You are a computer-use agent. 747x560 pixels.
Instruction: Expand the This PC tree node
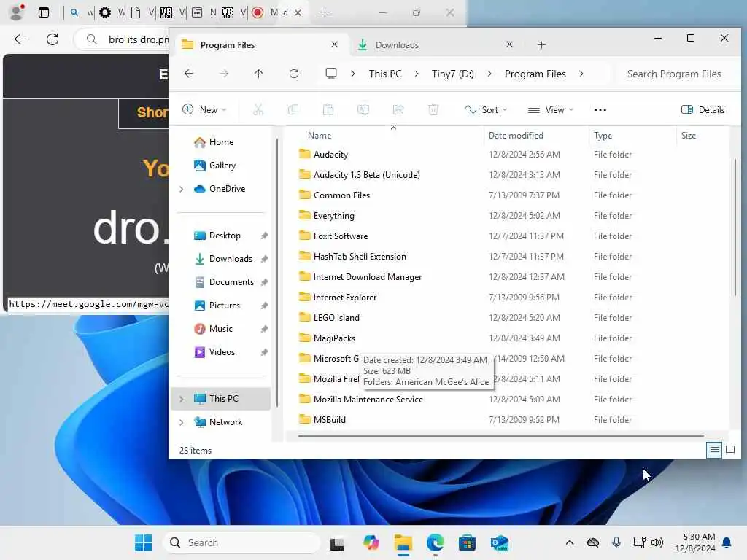[x=182, y=399]
